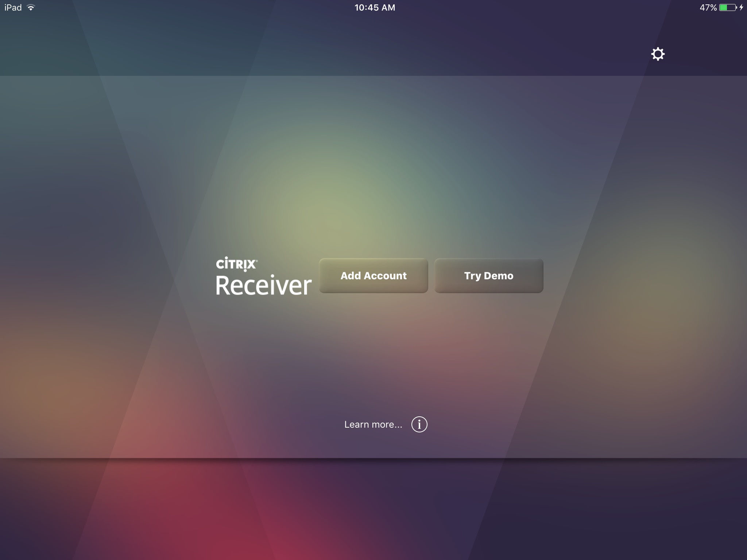Tap the iPad device label

click(x=13, y=8)
